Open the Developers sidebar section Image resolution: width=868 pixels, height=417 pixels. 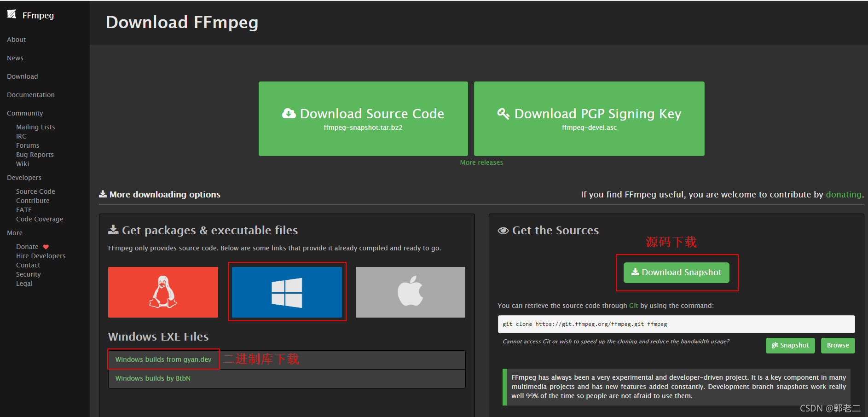coord(24,178)
